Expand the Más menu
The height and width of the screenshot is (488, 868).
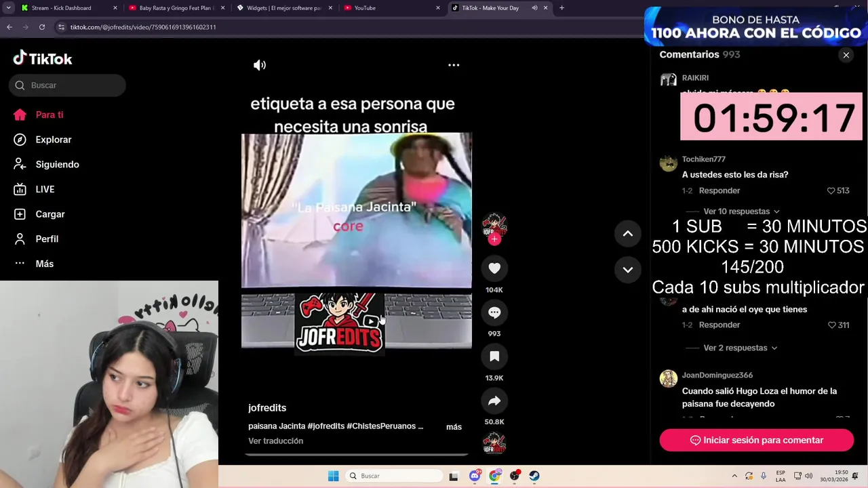pyautogui.click(x=34, y=264)
